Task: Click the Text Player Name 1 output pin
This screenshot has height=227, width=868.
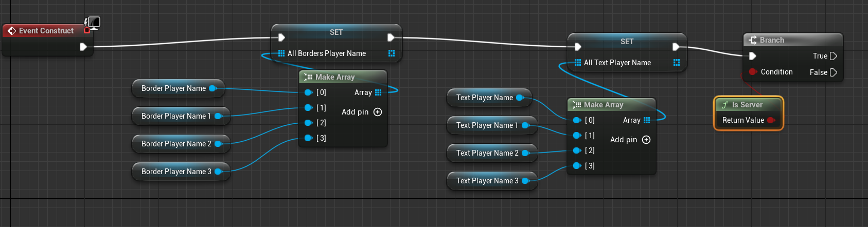Action: click(525, 125)
